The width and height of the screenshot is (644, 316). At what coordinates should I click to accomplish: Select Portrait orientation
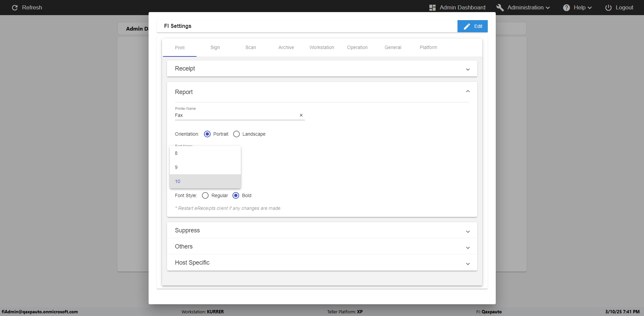tap(207, 134)
